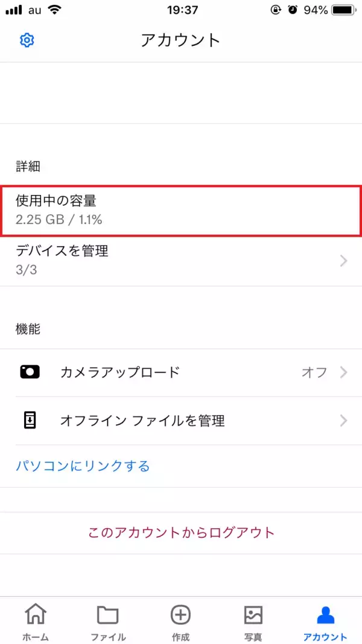Tap the 作成 plus icon
The image size is (362, 644).
(x=180, y=615)
